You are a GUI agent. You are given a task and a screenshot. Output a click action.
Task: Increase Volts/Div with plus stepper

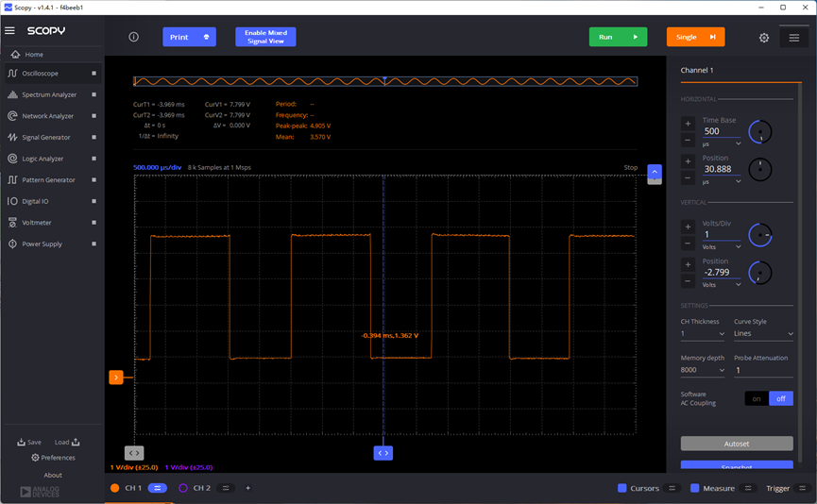point(688,227)
